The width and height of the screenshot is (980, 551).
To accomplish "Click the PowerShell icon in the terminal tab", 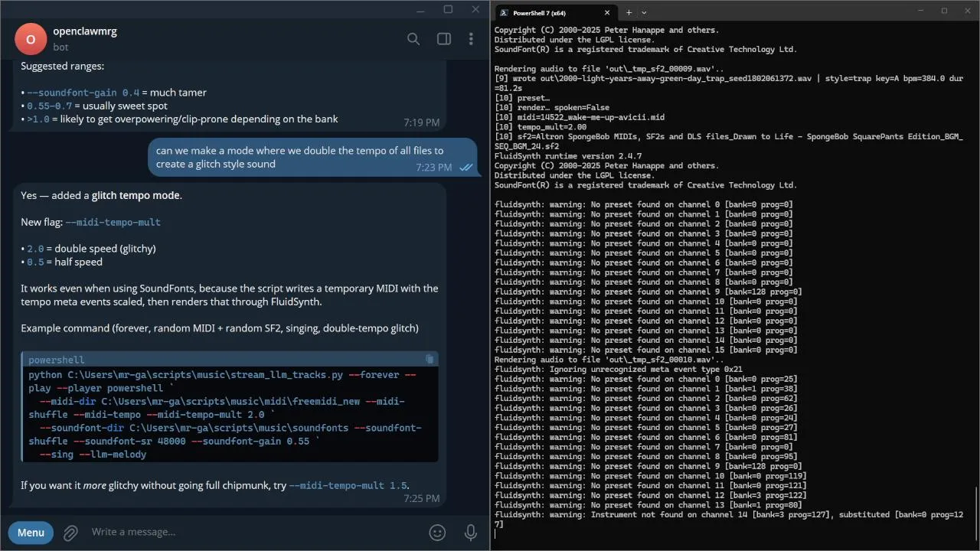I will 503,12.
